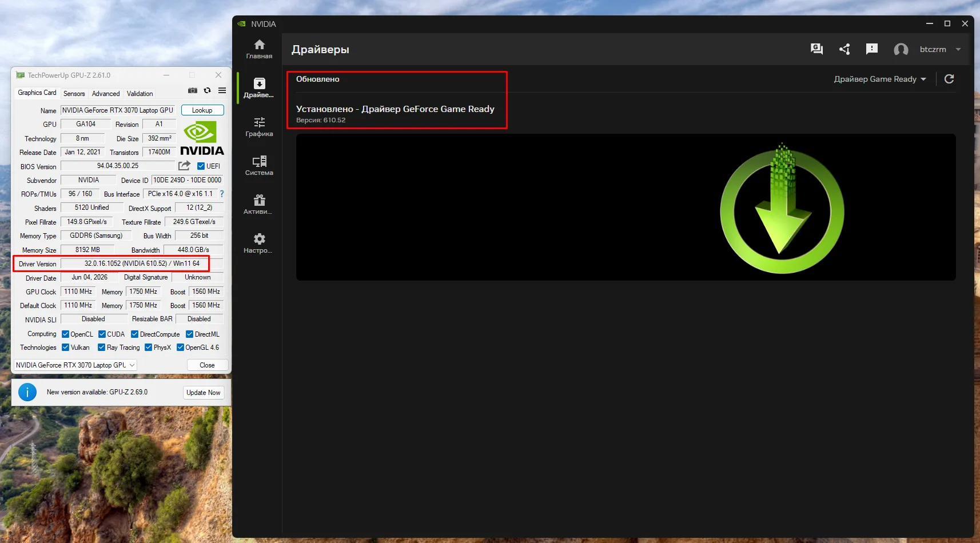Toggle the DirectCompute checkbox
The image size is (980, 543).
coord(135,334)
